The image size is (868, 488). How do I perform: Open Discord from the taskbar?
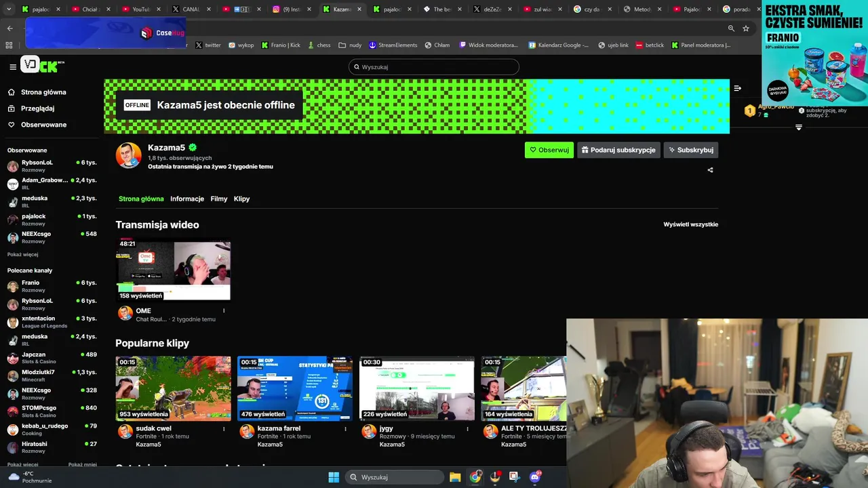[x=536, y=477]
